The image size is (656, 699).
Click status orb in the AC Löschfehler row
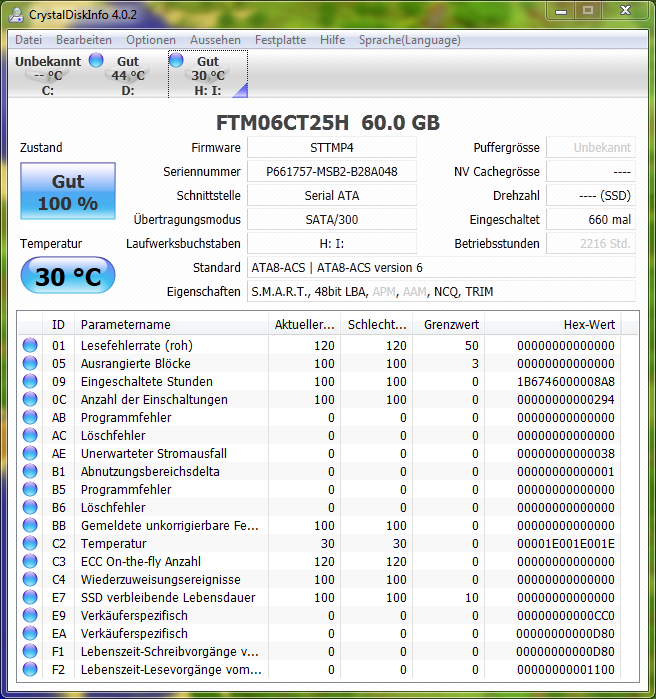pos(30,435)
